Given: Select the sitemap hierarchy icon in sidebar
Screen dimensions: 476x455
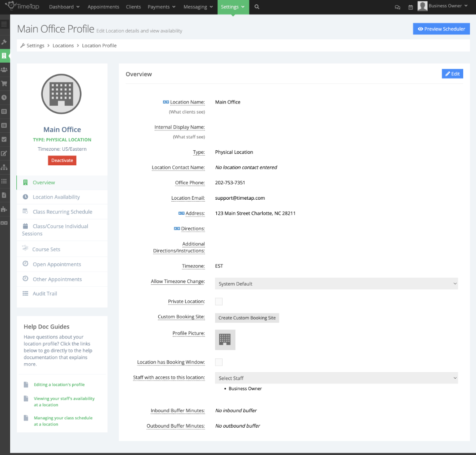Looking at the screenshot, I should [5, 167].
